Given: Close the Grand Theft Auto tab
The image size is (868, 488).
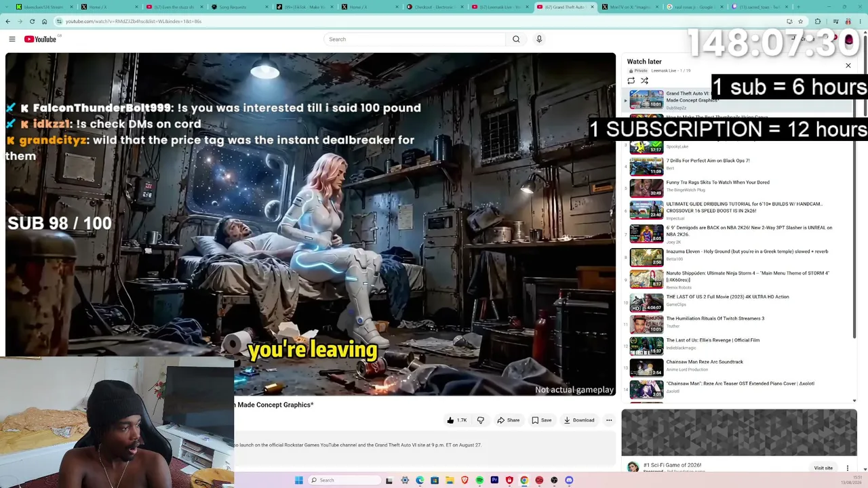Looking at the screenshot, I should tap(592, 7).
